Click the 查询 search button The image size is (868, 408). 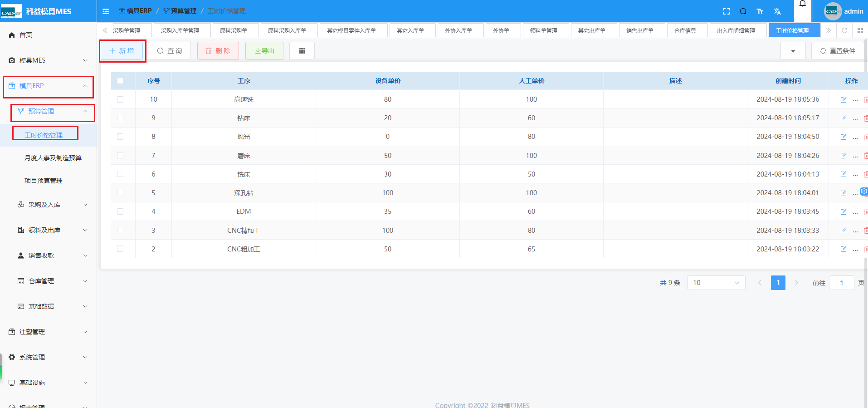(170, 51)
